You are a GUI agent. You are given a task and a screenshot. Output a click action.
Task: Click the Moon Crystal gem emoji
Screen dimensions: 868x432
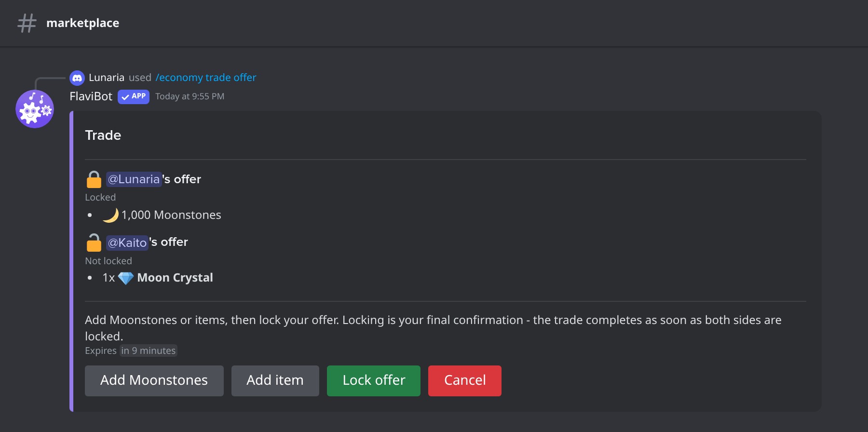tap(126, 278)
